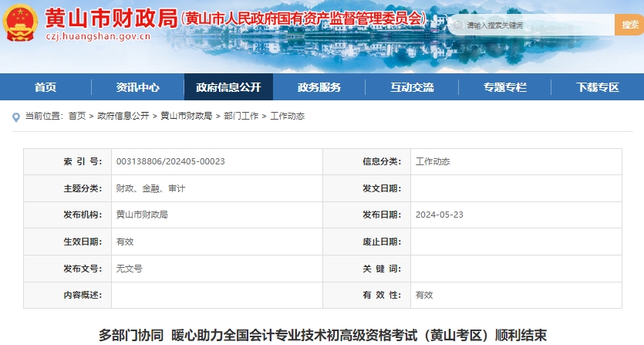Select 工作动态 at end of breadcrumb
The height and width of the screenshot is (345, 644).
[287, 116]
